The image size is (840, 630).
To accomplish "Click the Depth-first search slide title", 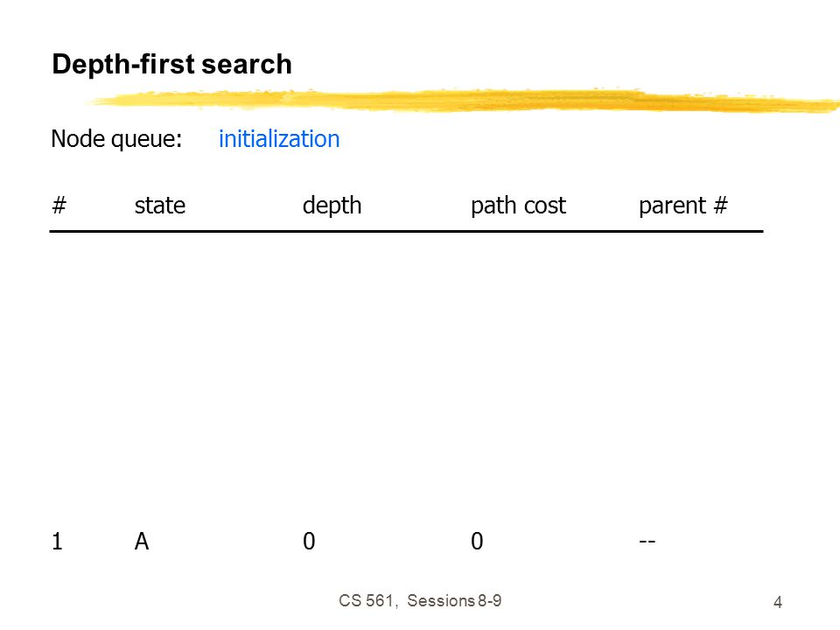I will (x=171, y=64).
